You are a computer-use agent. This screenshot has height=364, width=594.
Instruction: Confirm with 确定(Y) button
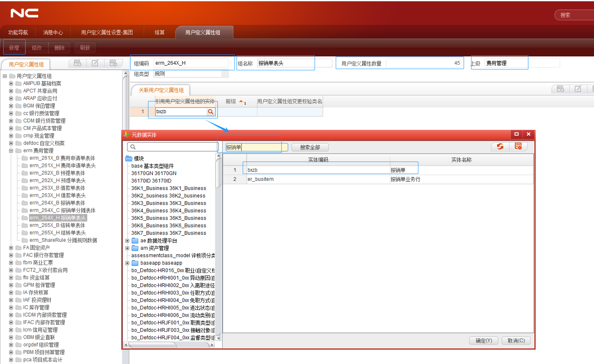pyautogui.click(x=484, y=340)
